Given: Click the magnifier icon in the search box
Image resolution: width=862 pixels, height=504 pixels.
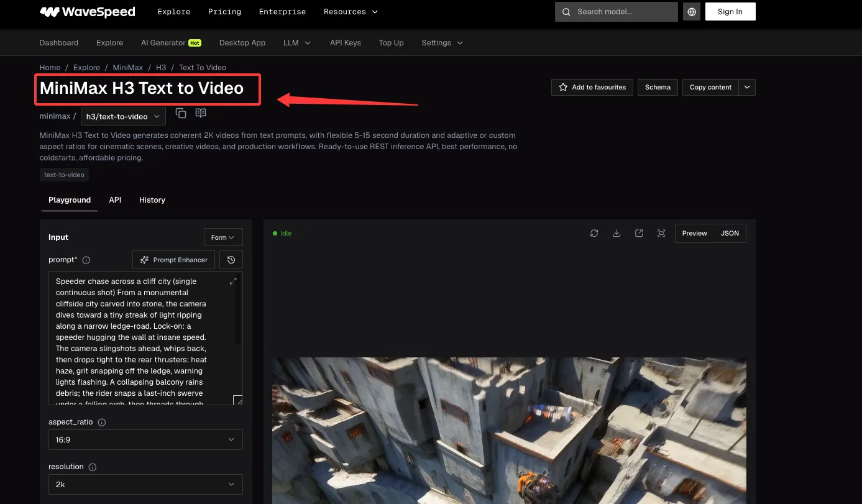Looking at the screenshot, I should pos(566,12).
